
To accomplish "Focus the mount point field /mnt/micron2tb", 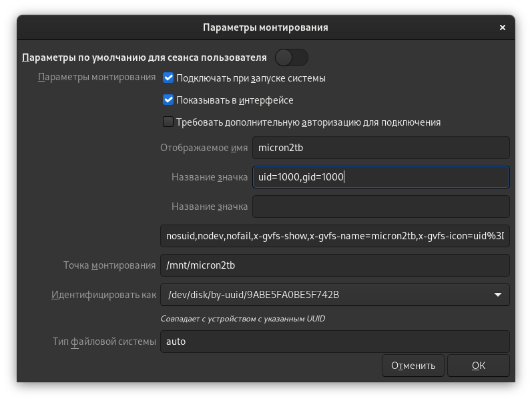I will click(334, 265).
